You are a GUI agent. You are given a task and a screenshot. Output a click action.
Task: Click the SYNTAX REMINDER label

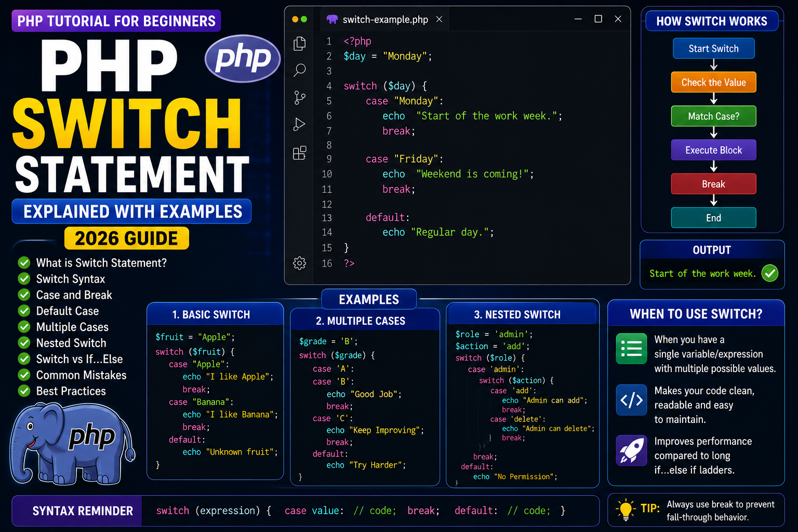pos(83,511)
